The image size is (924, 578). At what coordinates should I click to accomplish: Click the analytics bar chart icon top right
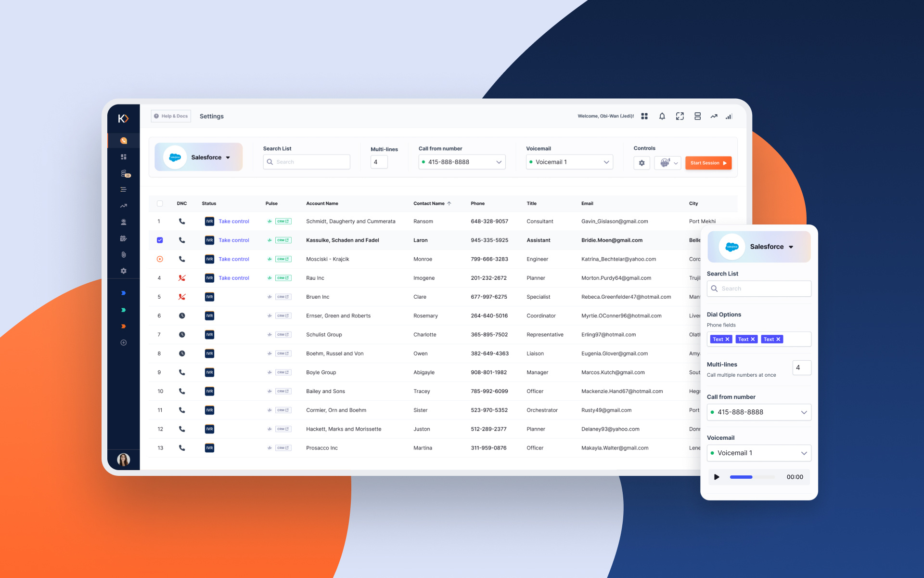[729, 117]
